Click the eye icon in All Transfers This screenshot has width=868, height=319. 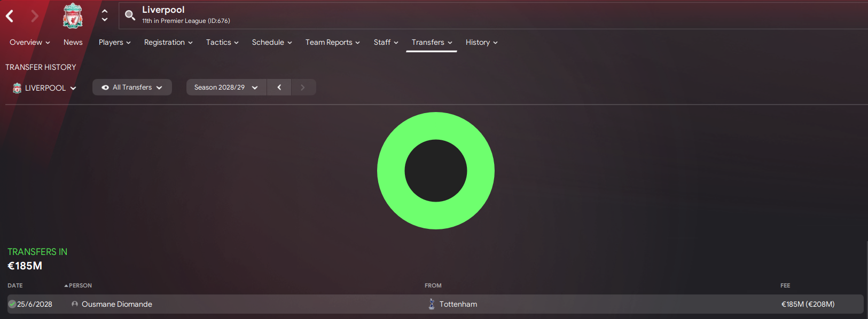tap(105, 87)
